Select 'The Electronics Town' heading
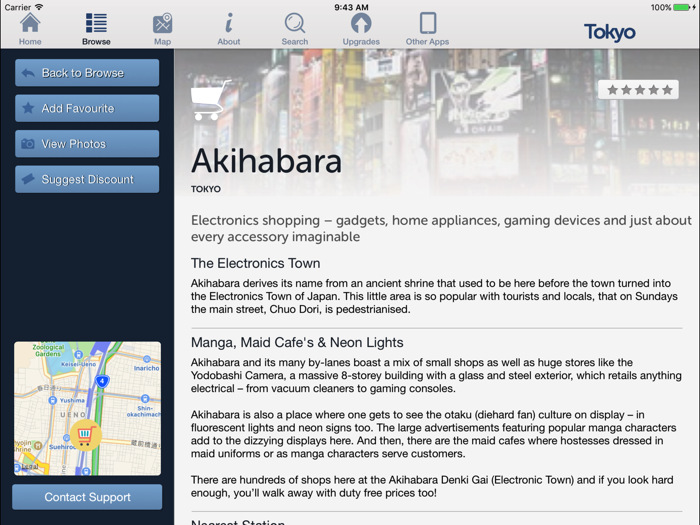The height and width of the screenshot is (525, 700). click(255, 263)
